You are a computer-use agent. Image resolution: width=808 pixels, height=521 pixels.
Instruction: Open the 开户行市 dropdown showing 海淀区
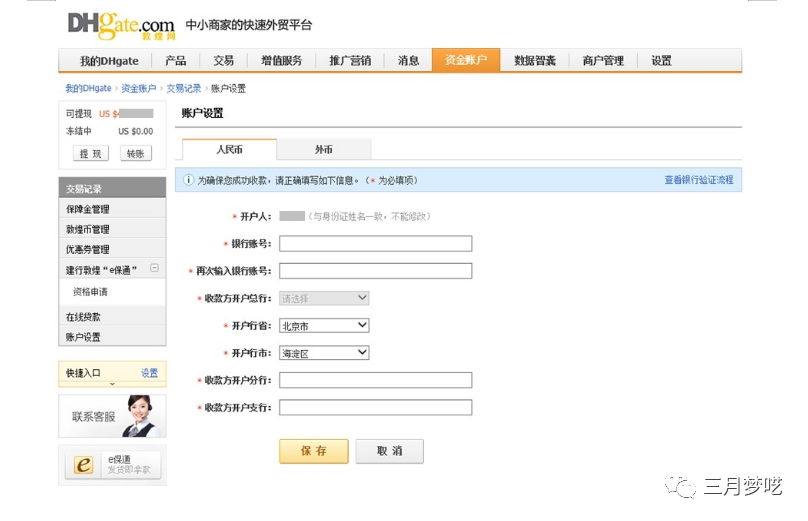coord(324,353)
